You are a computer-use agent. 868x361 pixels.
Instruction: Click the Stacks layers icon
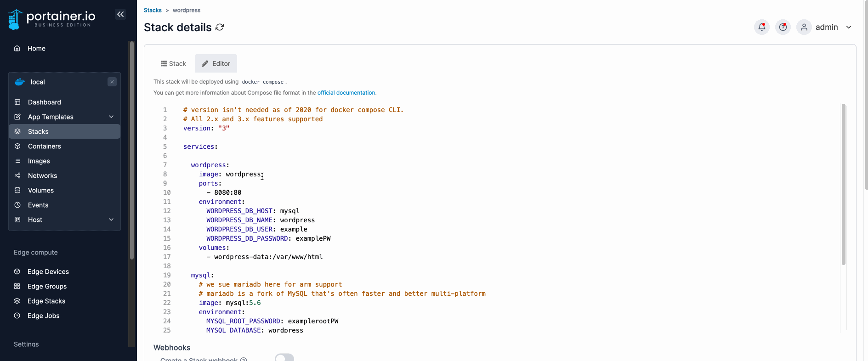coord(17,131)
